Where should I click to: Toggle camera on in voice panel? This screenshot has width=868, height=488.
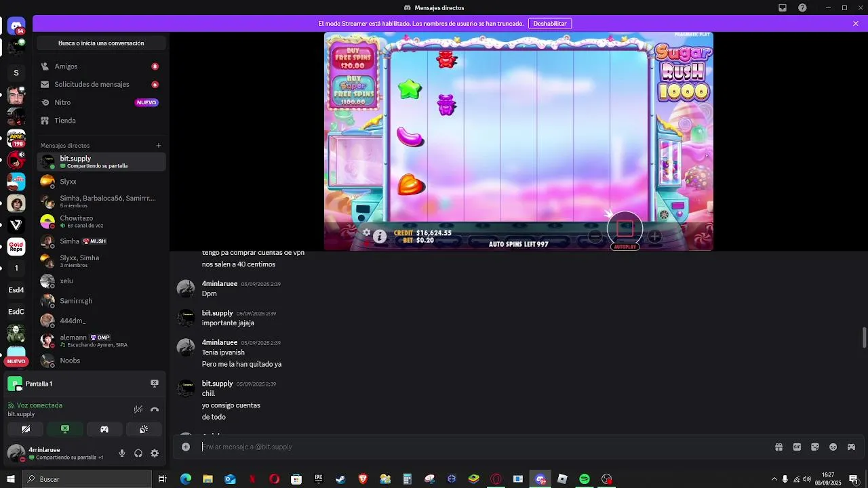point(26,429)
